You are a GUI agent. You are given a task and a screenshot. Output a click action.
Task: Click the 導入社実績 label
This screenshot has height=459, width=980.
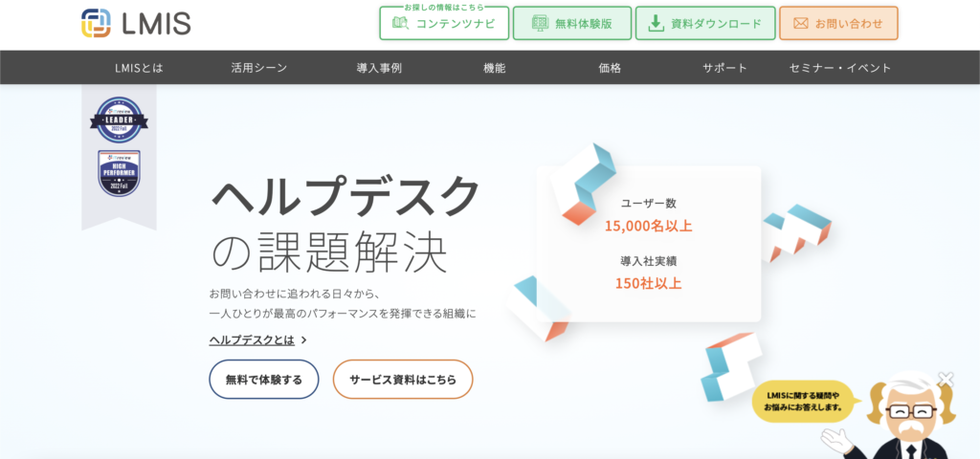pos(648,260)
